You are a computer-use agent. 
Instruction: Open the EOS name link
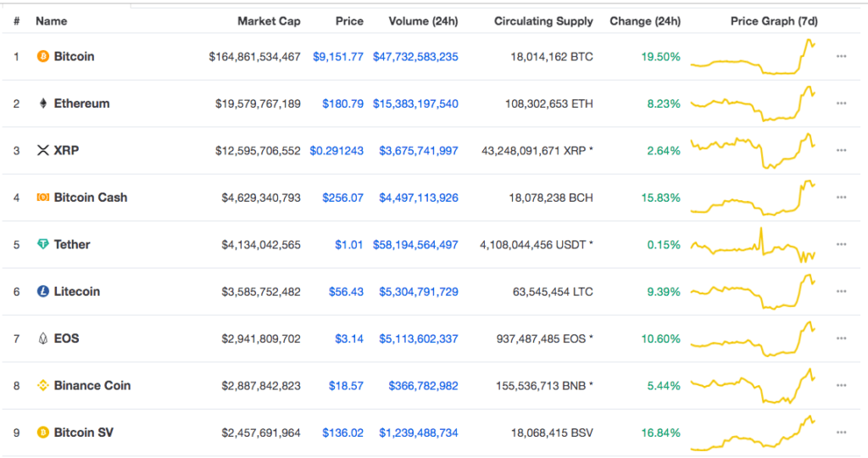point(66,338)
